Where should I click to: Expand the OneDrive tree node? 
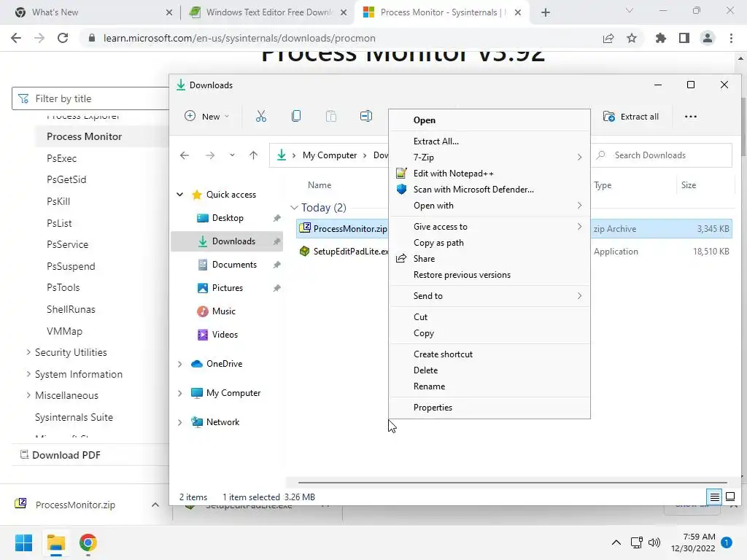(x=180, y=364)
